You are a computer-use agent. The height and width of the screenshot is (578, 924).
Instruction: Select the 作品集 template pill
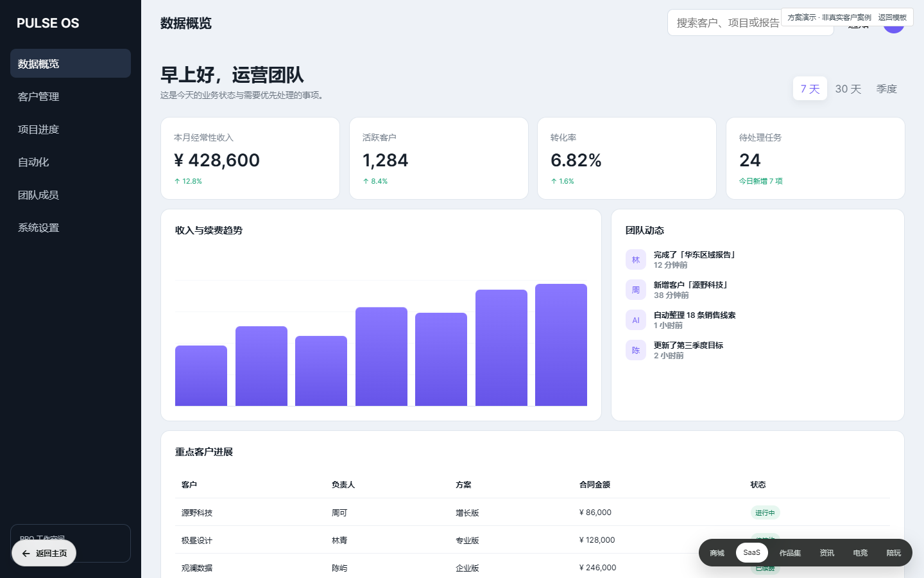pos(790,553)
